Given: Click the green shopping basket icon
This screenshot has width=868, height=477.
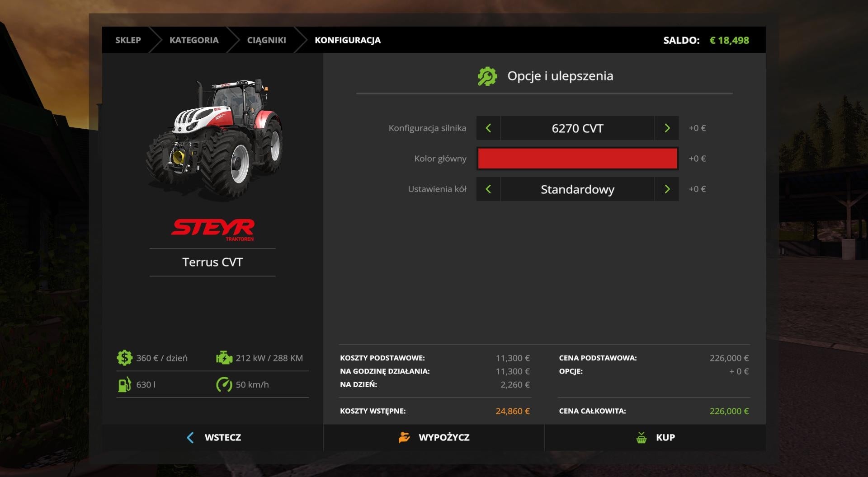Looking at the screenshot, I should 641,437.
